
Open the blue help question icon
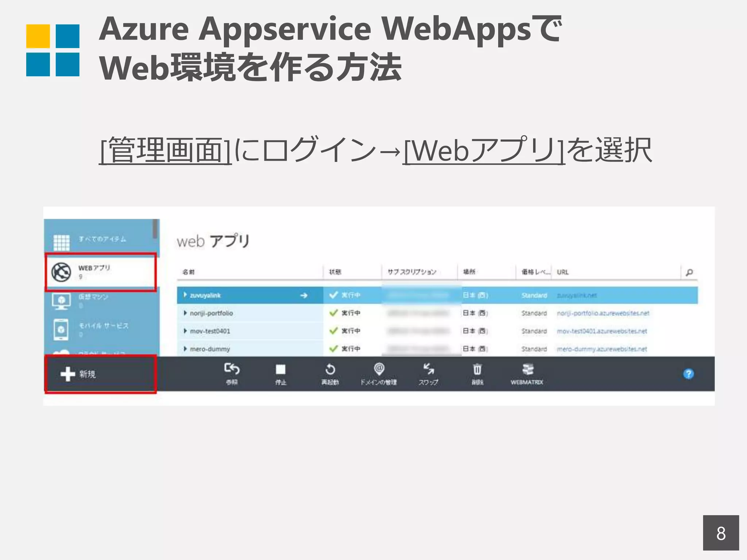pyautogui.click(x=688, y=374)
